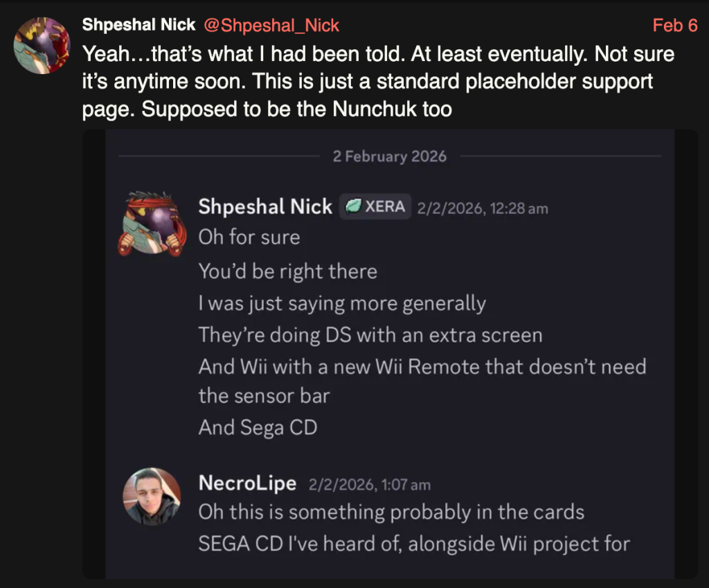Click the @Shpeshal_Nick handle link

coord(271,26)
